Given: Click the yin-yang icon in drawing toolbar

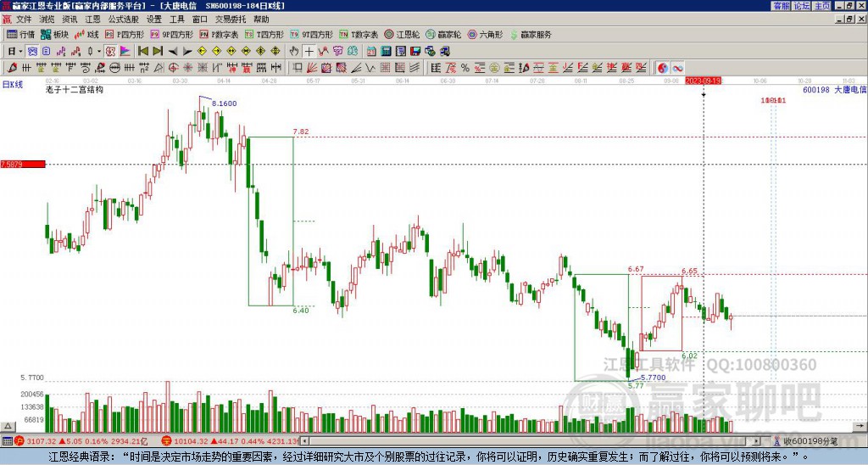Looking at the screenshot, I should (663, 68).
